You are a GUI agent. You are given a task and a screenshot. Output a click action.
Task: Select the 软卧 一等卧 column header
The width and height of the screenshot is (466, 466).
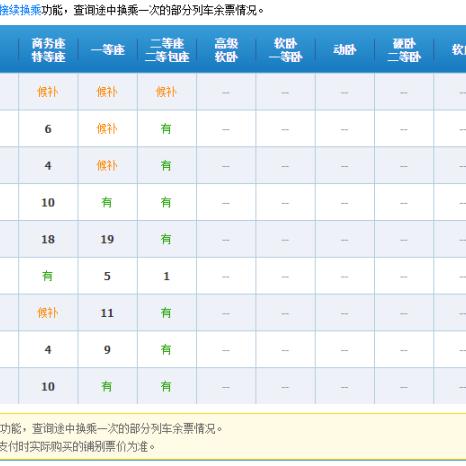[x=285, y=50]
